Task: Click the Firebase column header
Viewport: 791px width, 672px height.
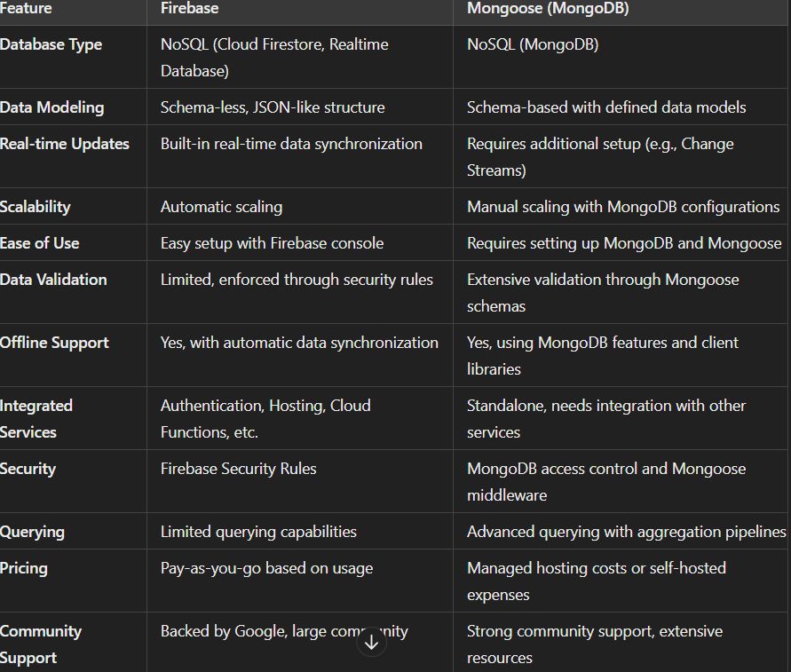Action: tap(189, 9)
